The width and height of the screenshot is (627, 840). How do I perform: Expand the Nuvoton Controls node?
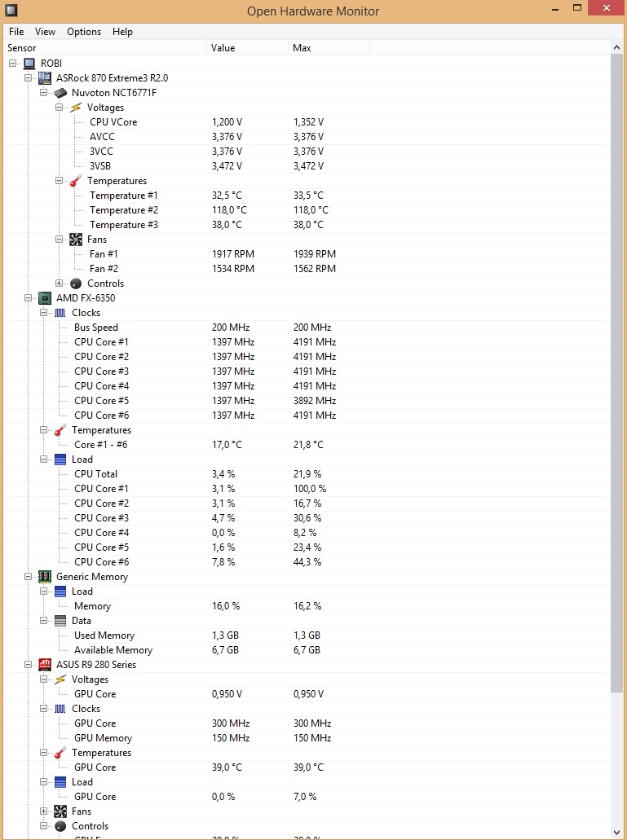60,283
